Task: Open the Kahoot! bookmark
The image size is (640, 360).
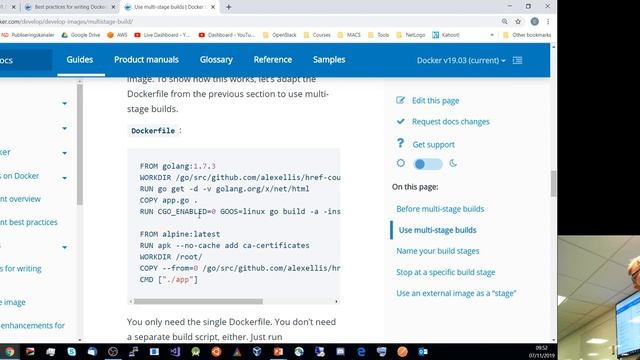Action: click(x=446, y=35)
